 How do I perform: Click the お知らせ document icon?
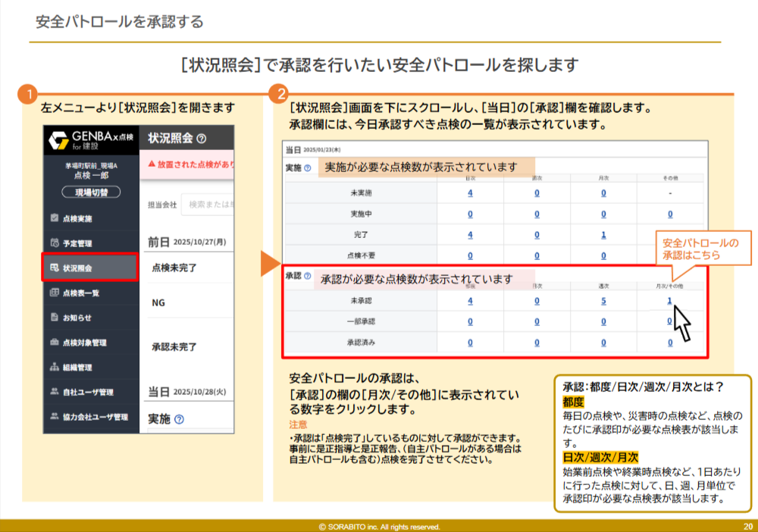click(55, 318)
